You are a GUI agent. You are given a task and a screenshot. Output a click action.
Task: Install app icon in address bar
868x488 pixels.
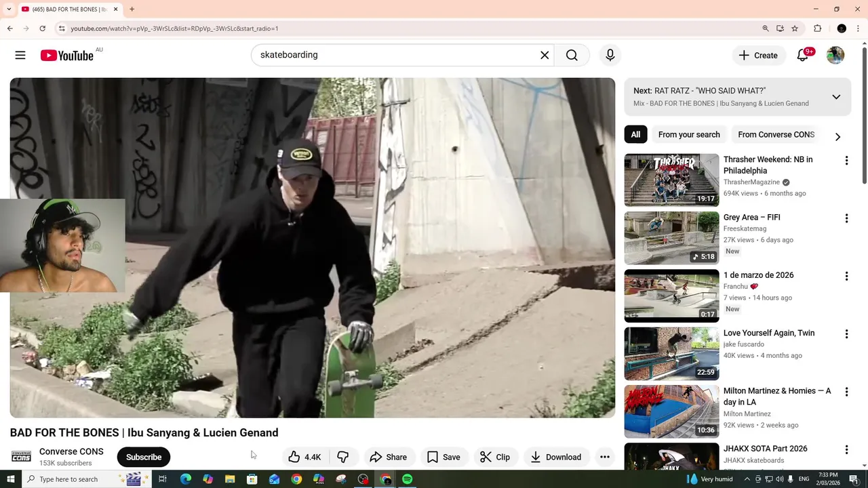(780, 28)
